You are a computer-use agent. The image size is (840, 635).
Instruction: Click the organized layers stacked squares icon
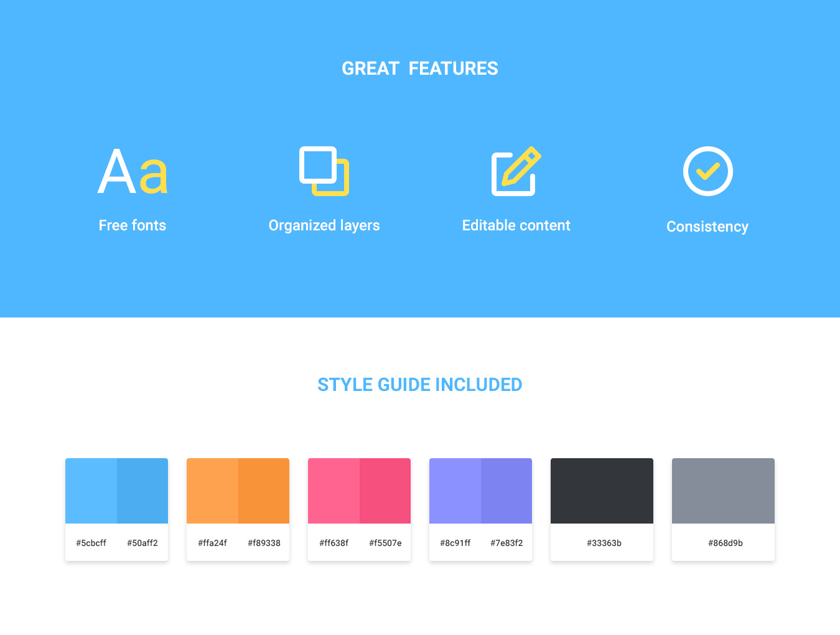pyautogui.click(x=324, y=171)
